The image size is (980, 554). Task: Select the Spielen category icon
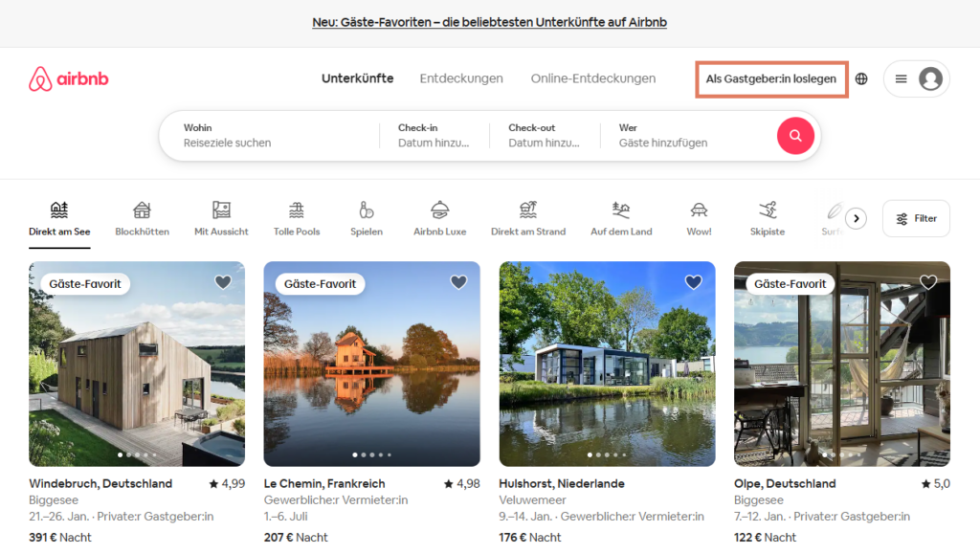(x=367, y=210)
